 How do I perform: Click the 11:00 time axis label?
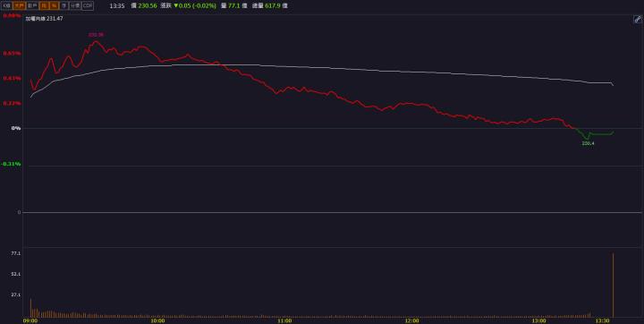click(284, 320)
